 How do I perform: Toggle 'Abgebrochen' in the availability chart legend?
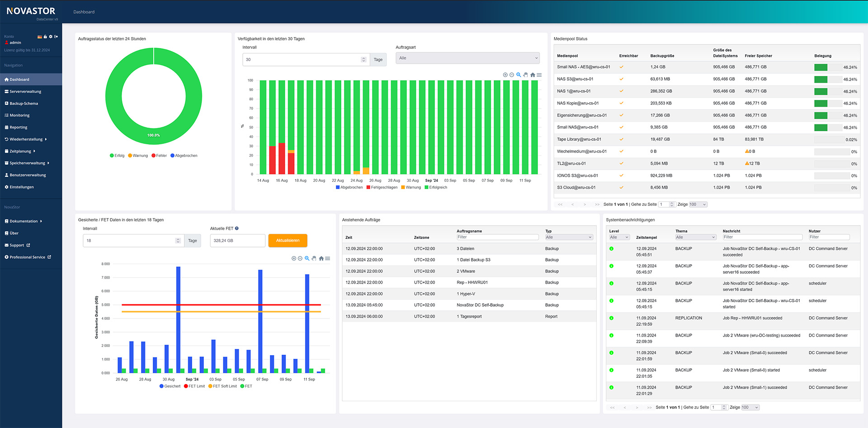tap(349, 187)
